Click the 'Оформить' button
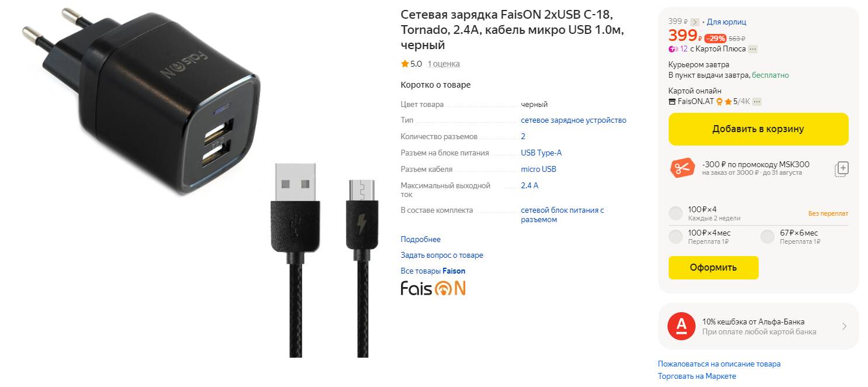Viewport: 868px width, 387px height. (x=713, y=268)
